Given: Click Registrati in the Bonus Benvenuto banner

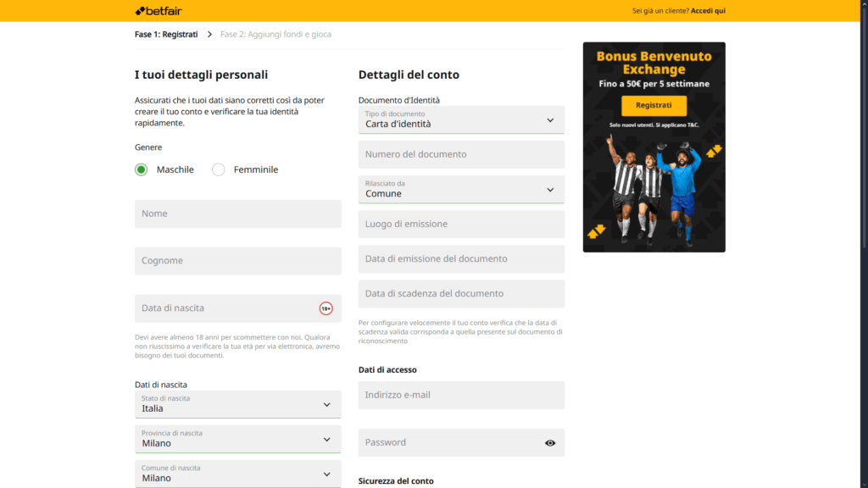Looking at the screenshot, I should 654,105.
